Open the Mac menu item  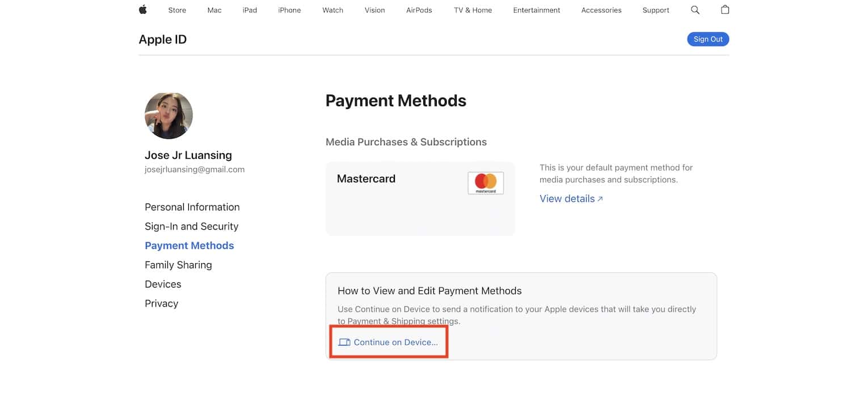click(214, 10)
